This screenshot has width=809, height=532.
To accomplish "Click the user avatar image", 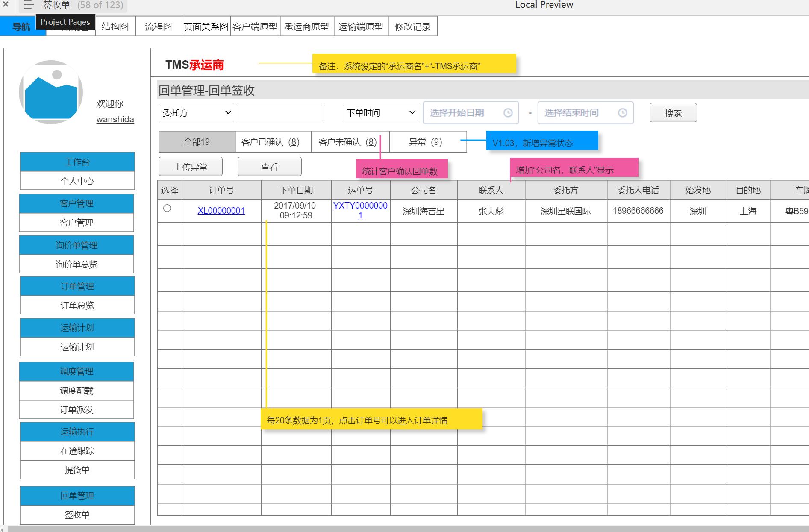I will (x=51, y=92).
